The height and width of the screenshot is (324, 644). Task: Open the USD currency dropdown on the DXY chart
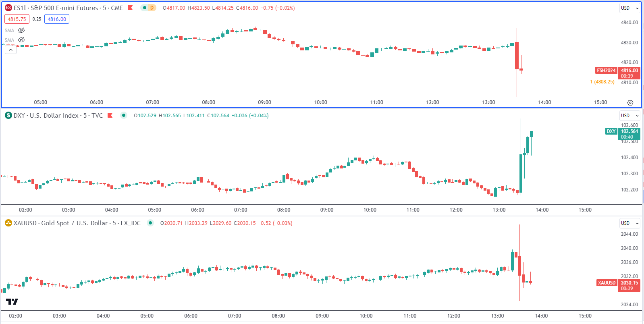coord(630,115)
